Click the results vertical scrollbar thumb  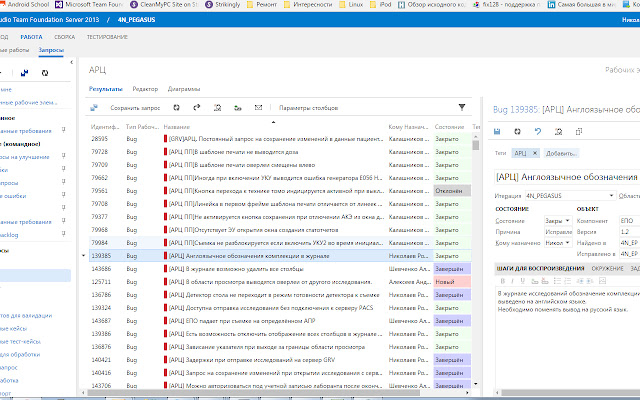coord(476,145)
